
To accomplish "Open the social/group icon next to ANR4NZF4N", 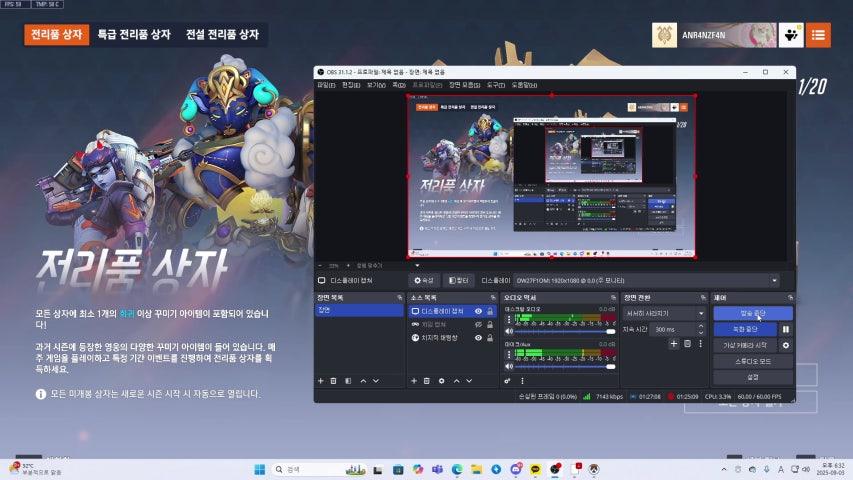I will tap(791, 35).
